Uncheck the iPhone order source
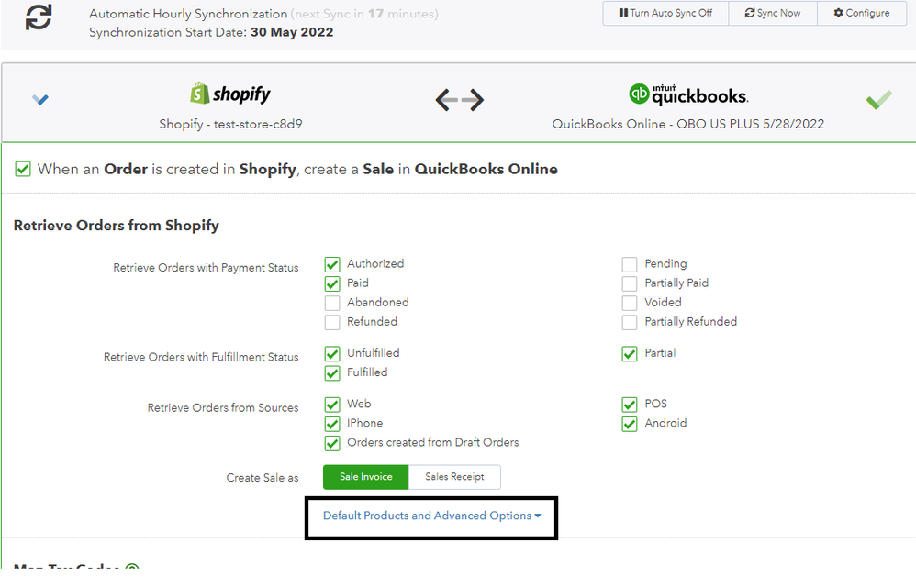Viewport: 916px width, 588px height. pos(332,424)
